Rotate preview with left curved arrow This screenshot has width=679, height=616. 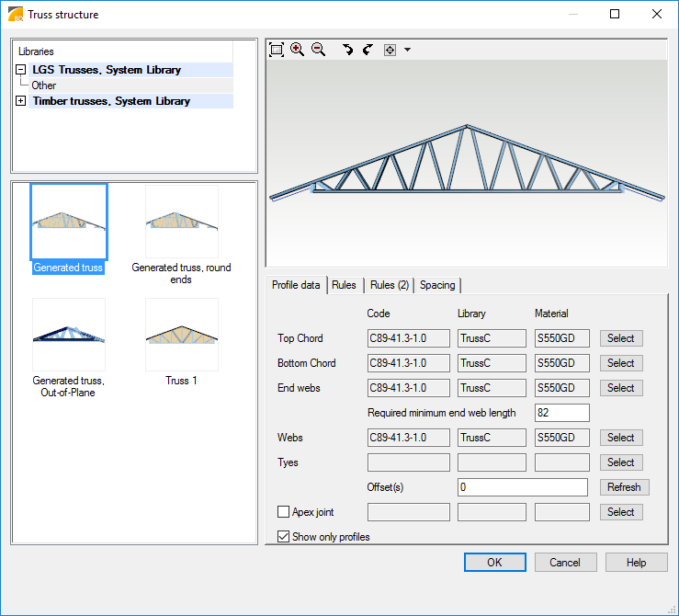pos(347,50)
